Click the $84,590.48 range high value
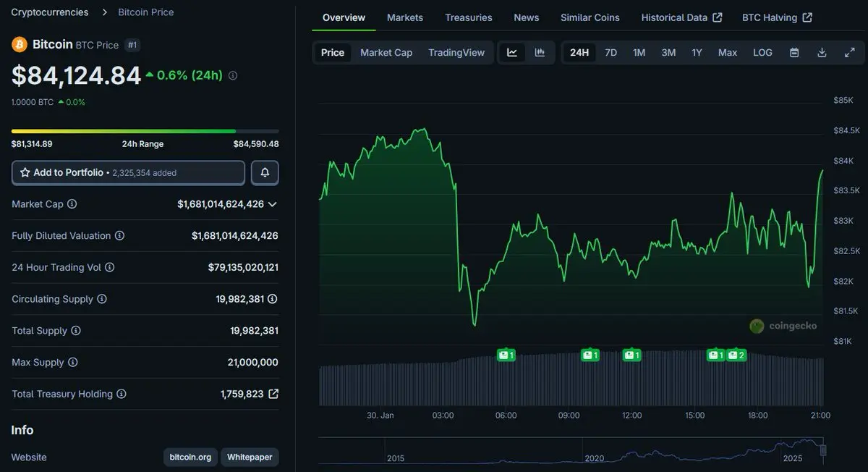Screen dimensions: 868x472 click(256, 144)
